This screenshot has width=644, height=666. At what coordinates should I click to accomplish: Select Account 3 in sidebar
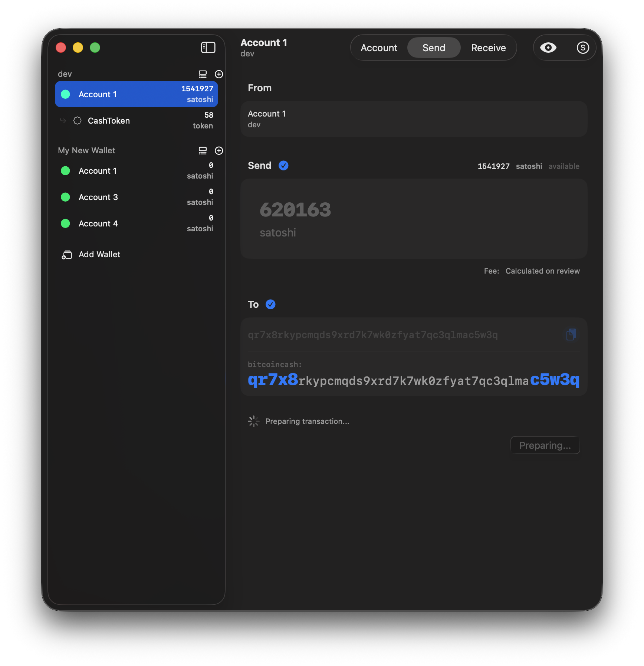(x=137, y=197)
